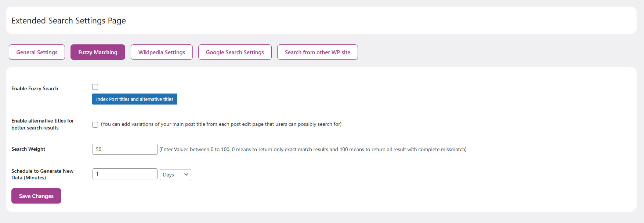Open the General Settings tab
Image resolution: width=644 pixels, height=223 pixels.
point(37,52)
